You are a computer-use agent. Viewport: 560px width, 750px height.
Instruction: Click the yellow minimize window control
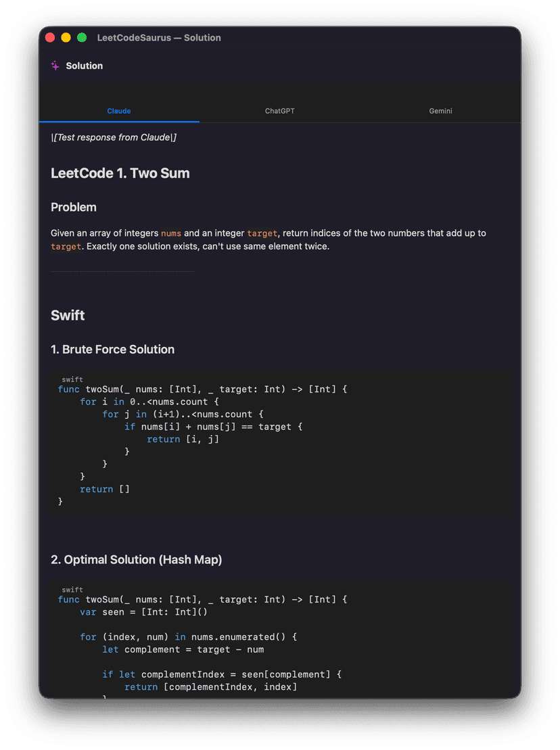[x=66, y=37]
